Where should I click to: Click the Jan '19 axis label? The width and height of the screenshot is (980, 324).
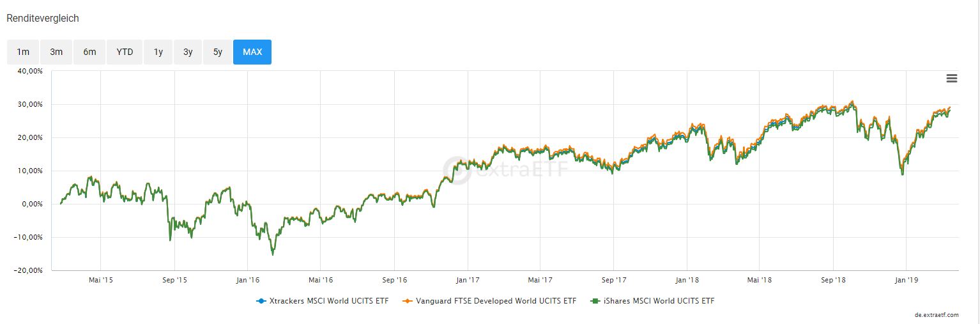(906, 280)
